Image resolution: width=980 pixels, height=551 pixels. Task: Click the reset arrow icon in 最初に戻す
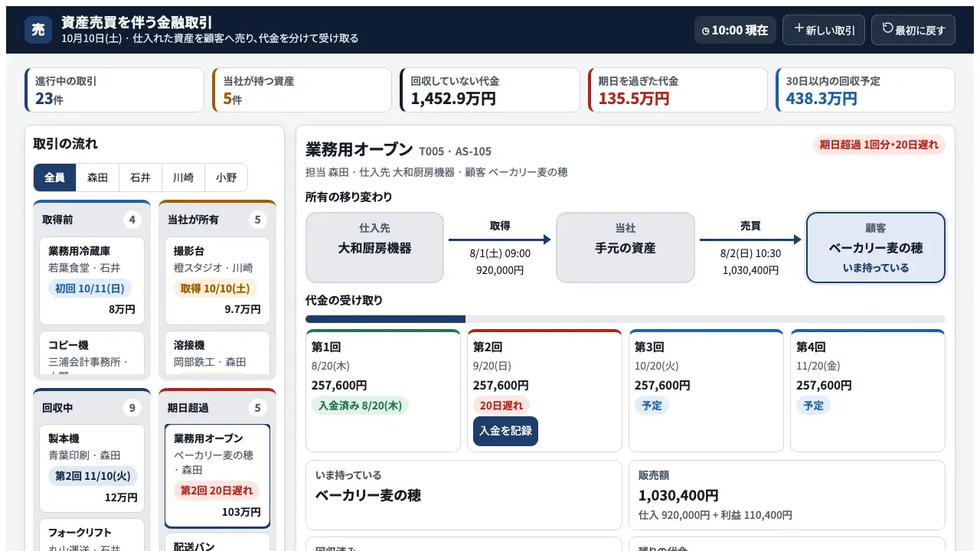pos(888,28)
